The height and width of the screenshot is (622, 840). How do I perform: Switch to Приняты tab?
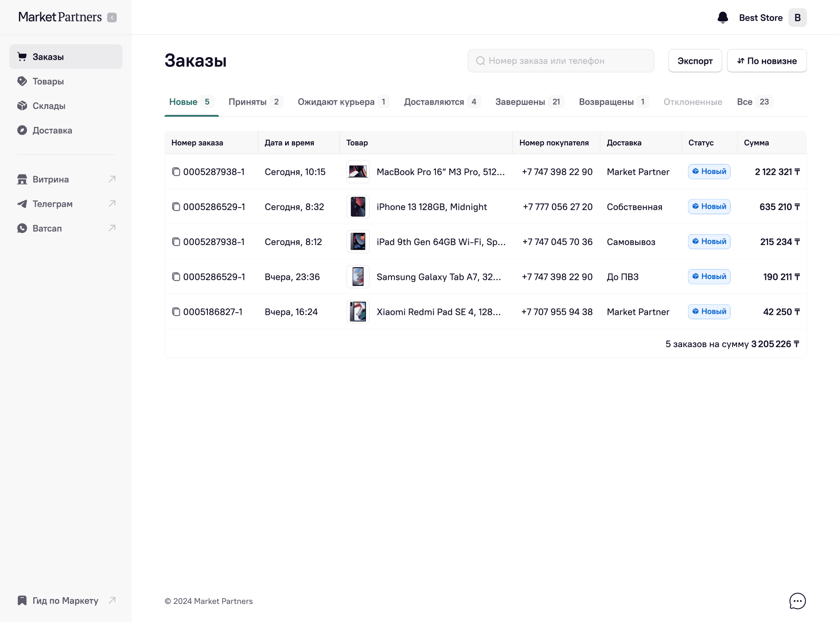point(256,102)
